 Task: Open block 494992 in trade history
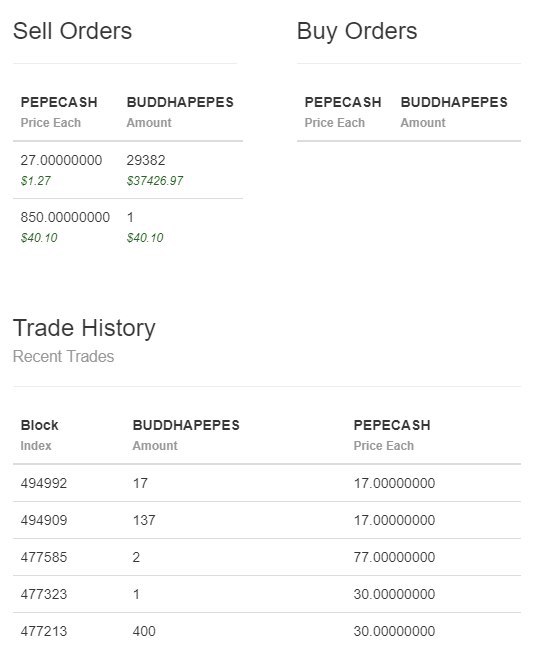click(x=267, y=483)
